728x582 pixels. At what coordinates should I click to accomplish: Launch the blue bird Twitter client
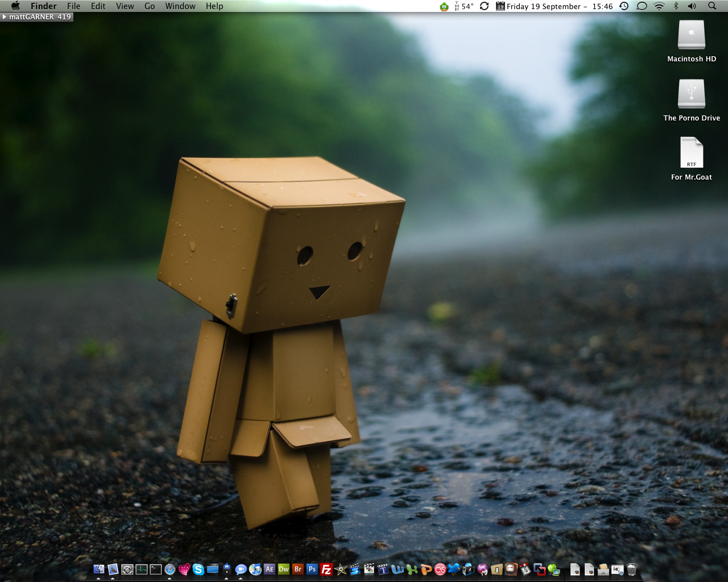coord(454,569)
